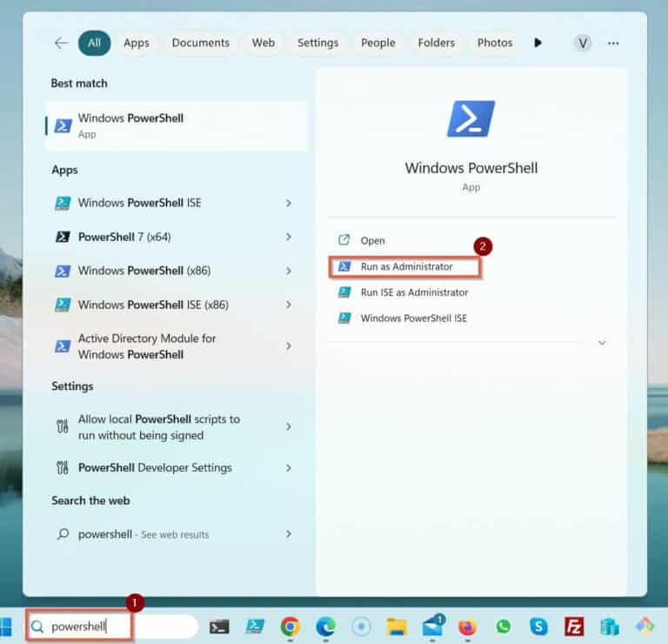Open PowerShell Developer Settings result
The width and height of the screenshot is (668, 644).
[x=176, y=468]
